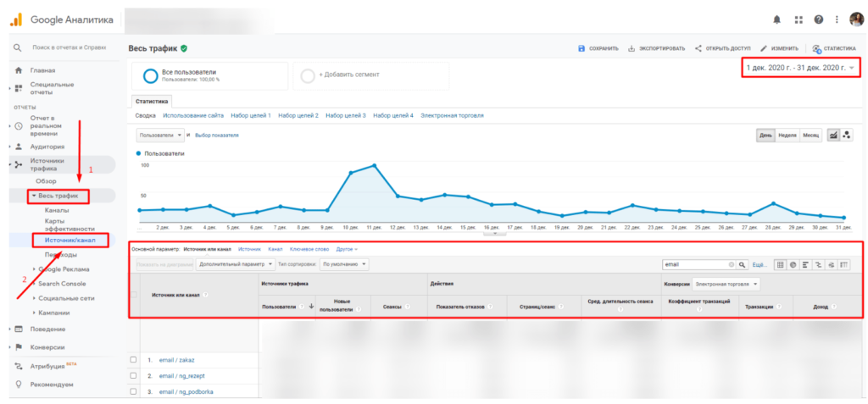Switch to Использование сайта view
This screenshot has width=868, height=404.
click(193, 116)
